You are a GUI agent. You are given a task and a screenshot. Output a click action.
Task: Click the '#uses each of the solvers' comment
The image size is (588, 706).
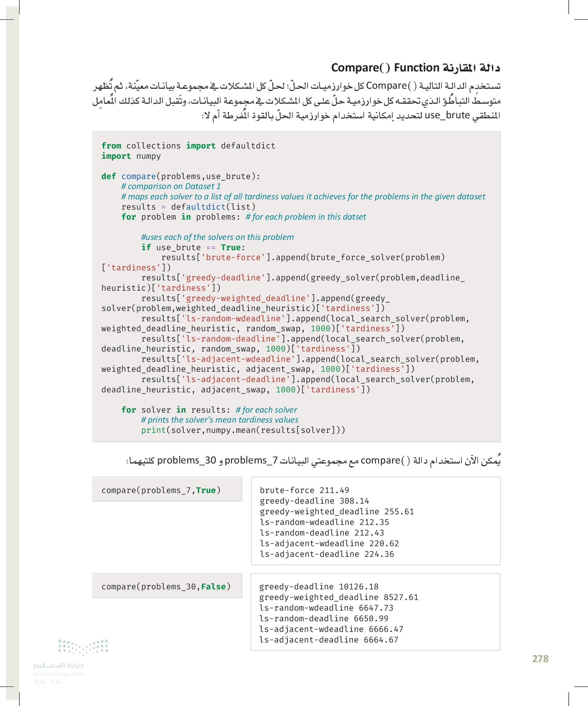[x=217, y=237]
